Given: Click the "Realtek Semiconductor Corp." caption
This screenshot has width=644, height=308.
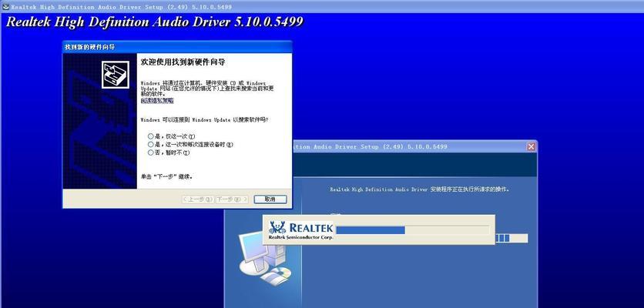Looking at the screenshot, I should 300,237.
